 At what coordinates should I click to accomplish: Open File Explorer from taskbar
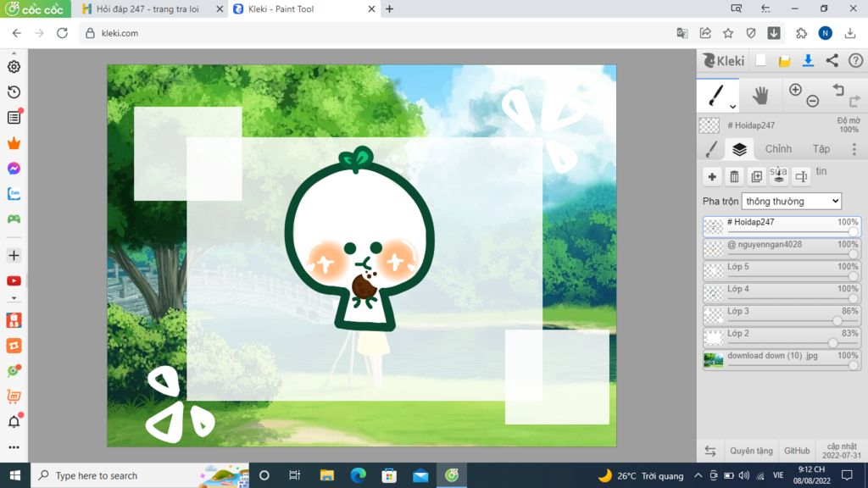click(326, 475)
